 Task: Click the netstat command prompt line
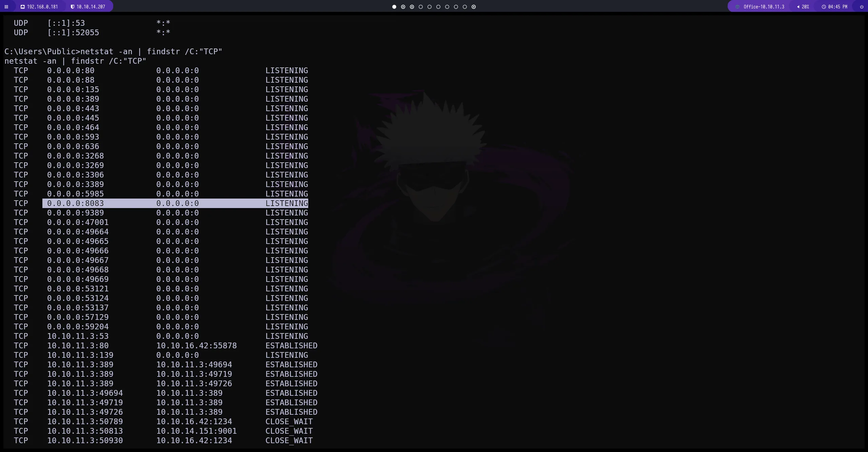[113, 52]
